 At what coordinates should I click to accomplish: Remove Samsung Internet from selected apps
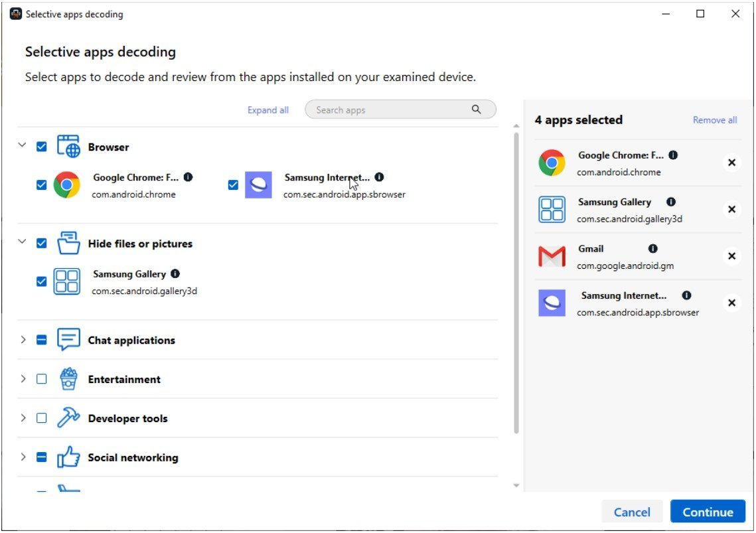[x=732, y=303]
